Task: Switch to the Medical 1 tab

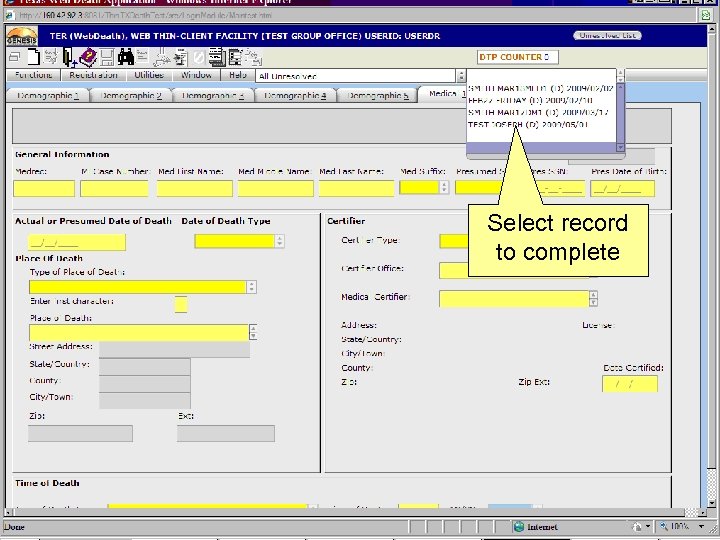Action: point(444,94)
